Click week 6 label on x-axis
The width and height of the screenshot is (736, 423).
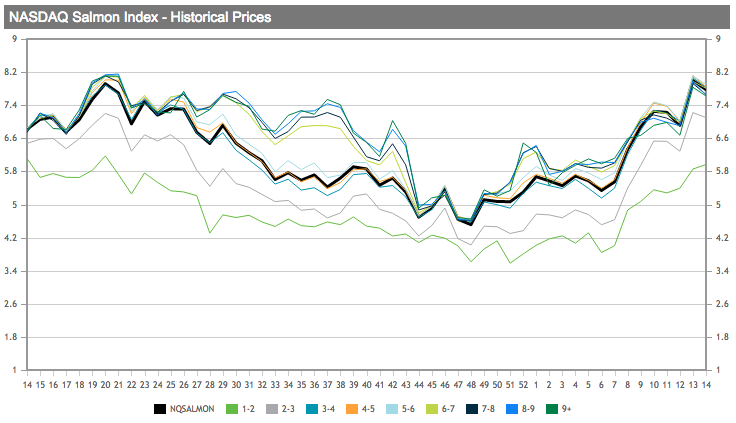tap(601, 385)
